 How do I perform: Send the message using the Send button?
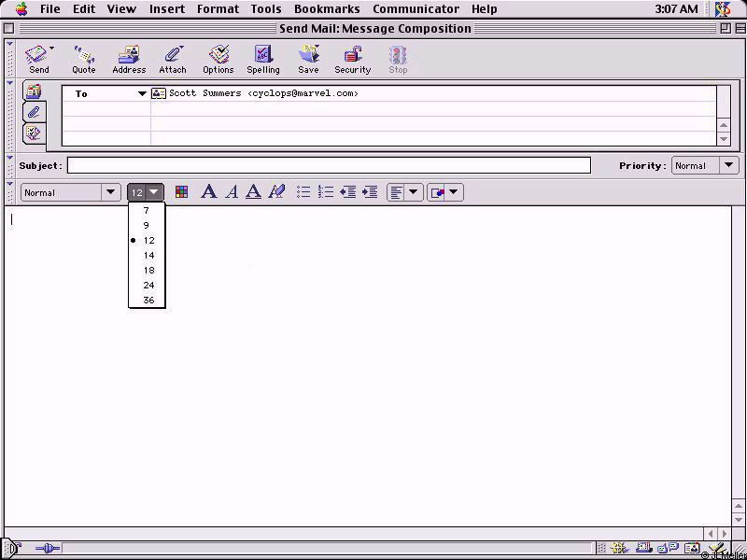point(38,60)
